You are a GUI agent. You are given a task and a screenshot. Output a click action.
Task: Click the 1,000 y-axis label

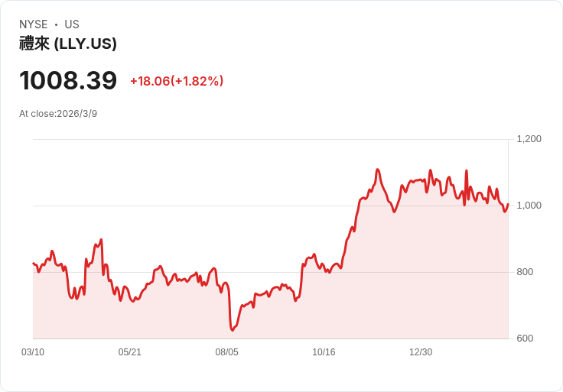click(529, 206)
